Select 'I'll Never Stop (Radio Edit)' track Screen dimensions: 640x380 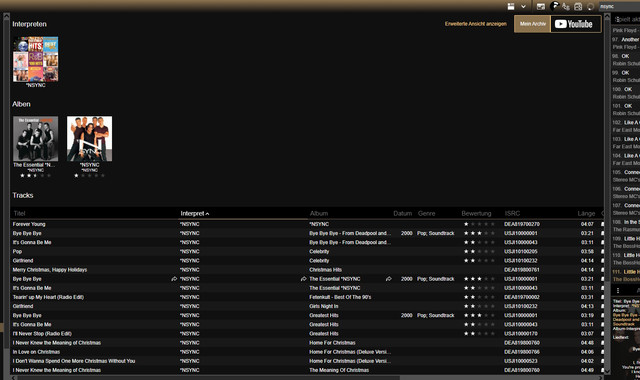[x=42, y=333]
